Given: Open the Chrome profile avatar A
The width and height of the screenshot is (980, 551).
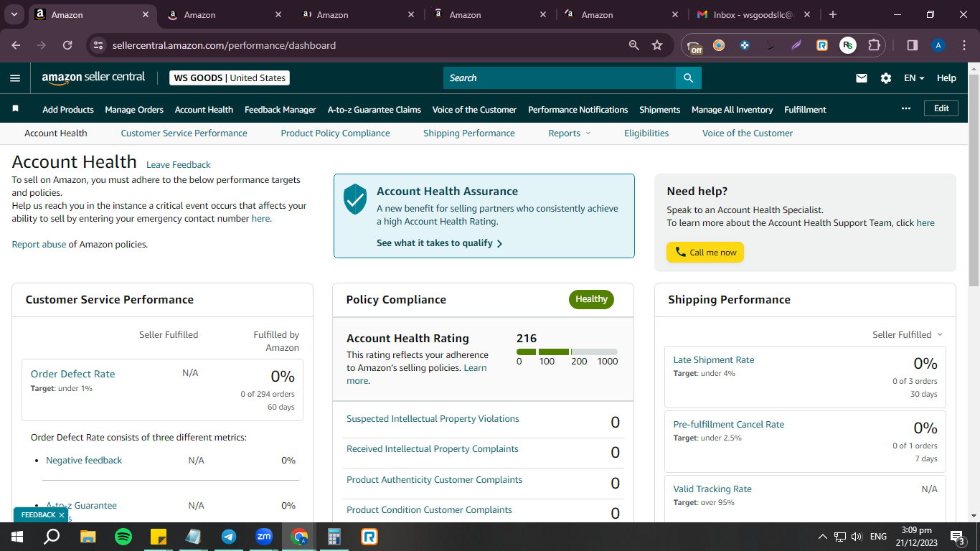Looking at the screenshot, I should pos(938,45).
